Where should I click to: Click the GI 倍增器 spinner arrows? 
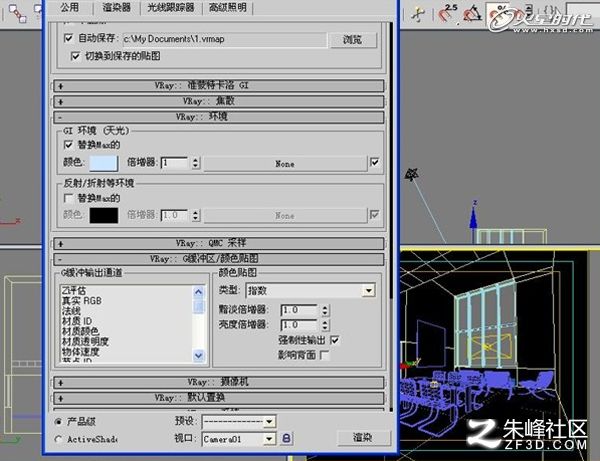196,163
